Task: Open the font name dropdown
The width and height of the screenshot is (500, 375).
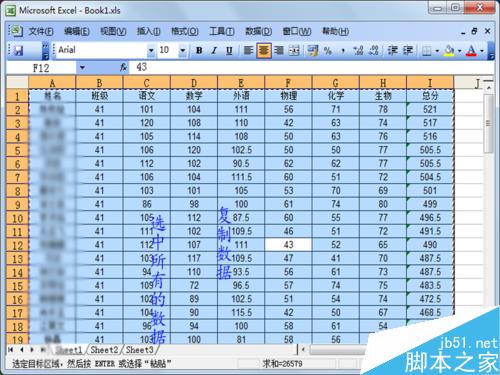Action: (151, 51)
